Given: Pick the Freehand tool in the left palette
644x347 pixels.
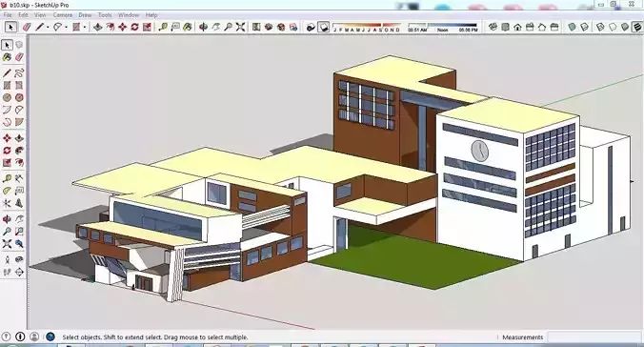Looking at the screenshot, I should point(19,73).
